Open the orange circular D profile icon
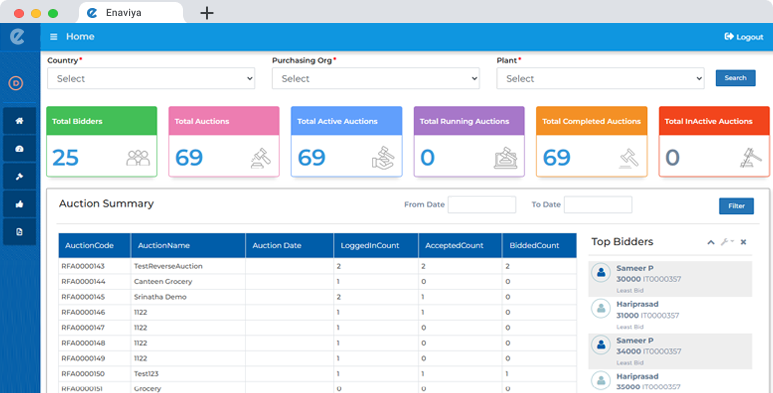 [16, 83]
